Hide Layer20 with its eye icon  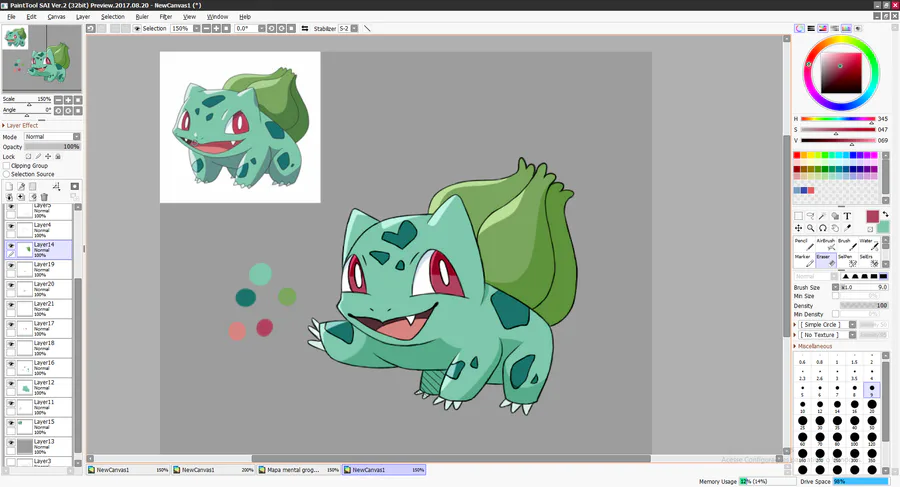pos(11,284)
